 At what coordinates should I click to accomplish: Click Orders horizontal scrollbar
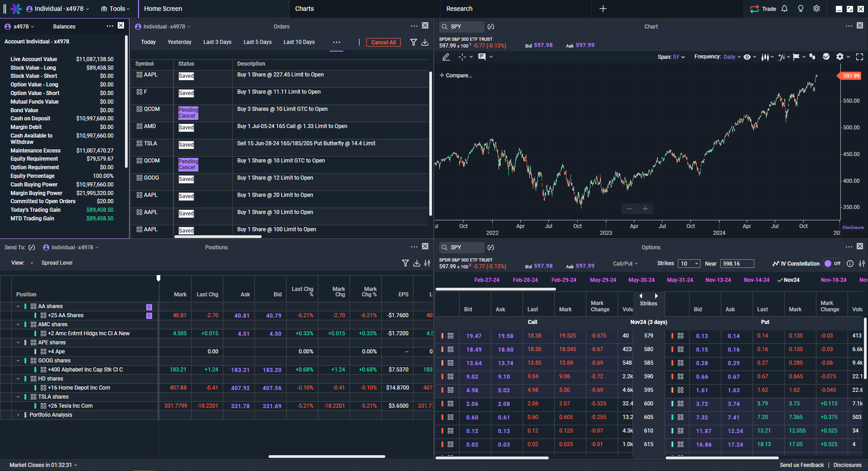218,237
